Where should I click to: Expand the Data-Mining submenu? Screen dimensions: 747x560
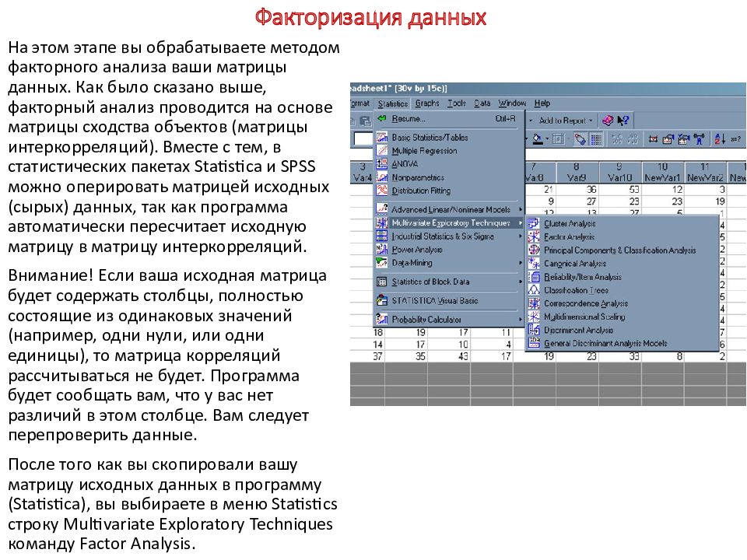pos(521,263)
